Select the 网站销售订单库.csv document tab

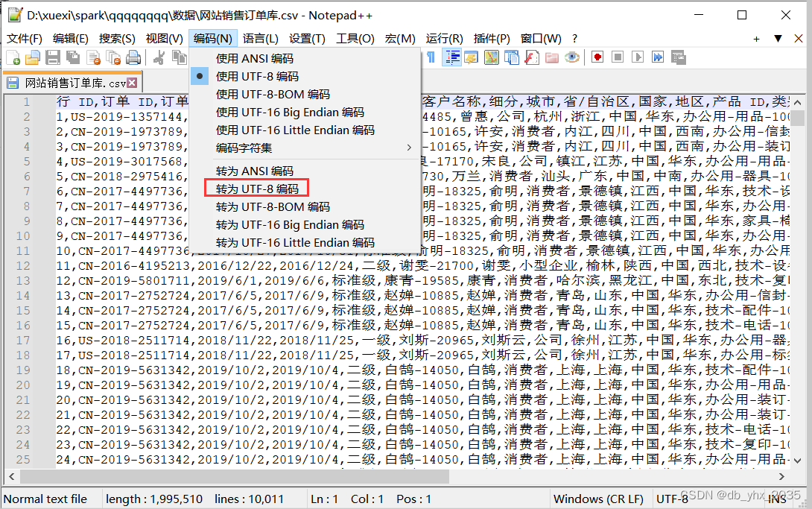pyautogui.click(x=72, y=83)
